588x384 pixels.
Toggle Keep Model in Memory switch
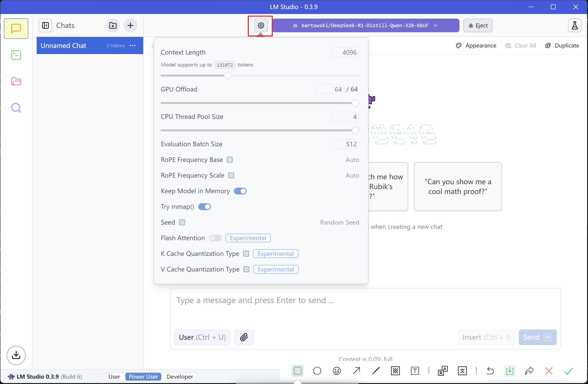click(240, 191)
